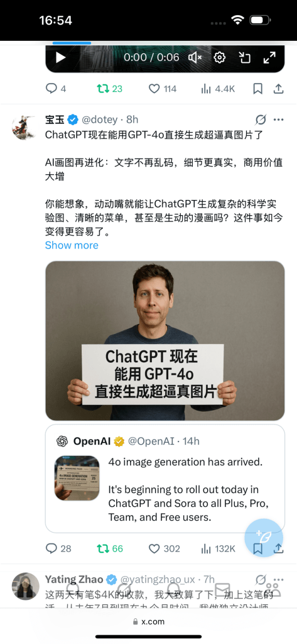Unmute the video sound
This screenshot has width=297, height=644.
[x=195, y=57]
